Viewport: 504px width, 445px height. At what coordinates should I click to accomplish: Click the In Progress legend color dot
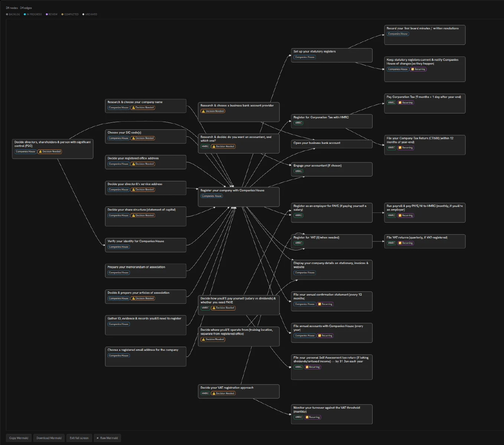coord(25,14)
